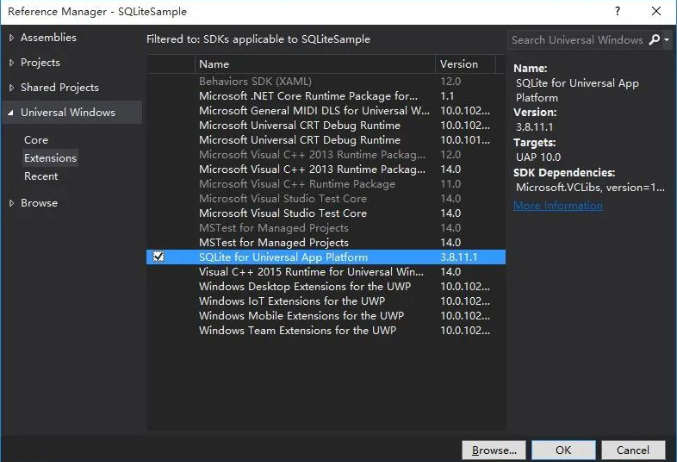Select Microsoft .NET Core Runtime Package row

(x=326, y=96)
